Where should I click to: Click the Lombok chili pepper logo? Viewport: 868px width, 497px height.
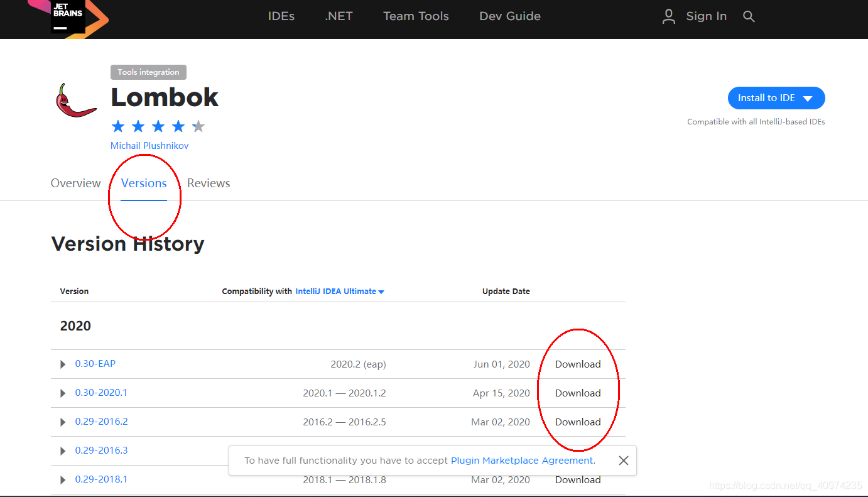tap(75, 101)
